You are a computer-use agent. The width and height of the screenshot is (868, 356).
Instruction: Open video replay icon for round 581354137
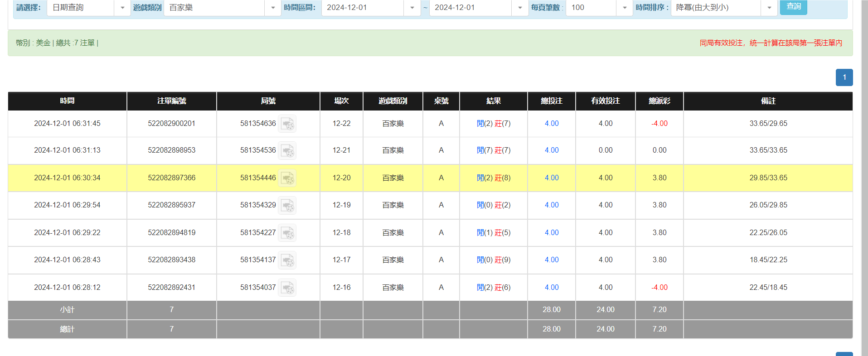[287, 260]
